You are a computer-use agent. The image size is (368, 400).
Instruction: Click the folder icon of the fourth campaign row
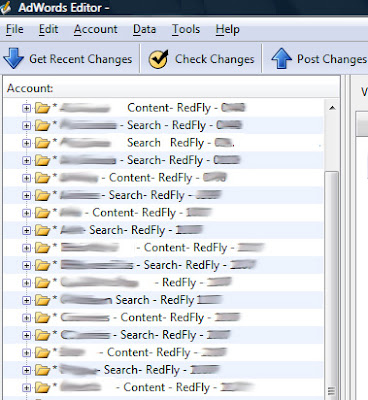42,160
